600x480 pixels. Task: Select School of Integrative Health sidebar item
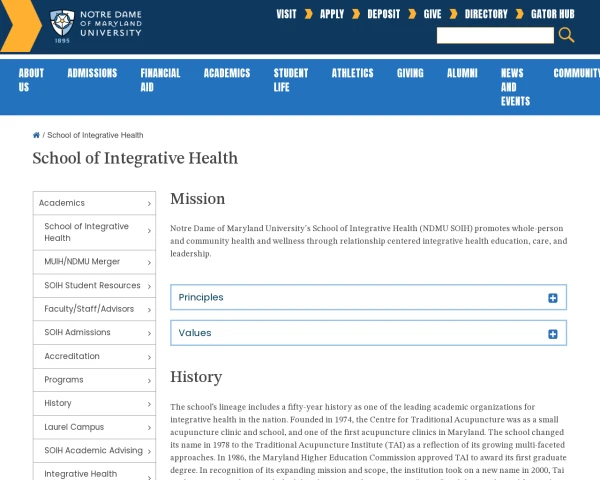coord(94,232)
